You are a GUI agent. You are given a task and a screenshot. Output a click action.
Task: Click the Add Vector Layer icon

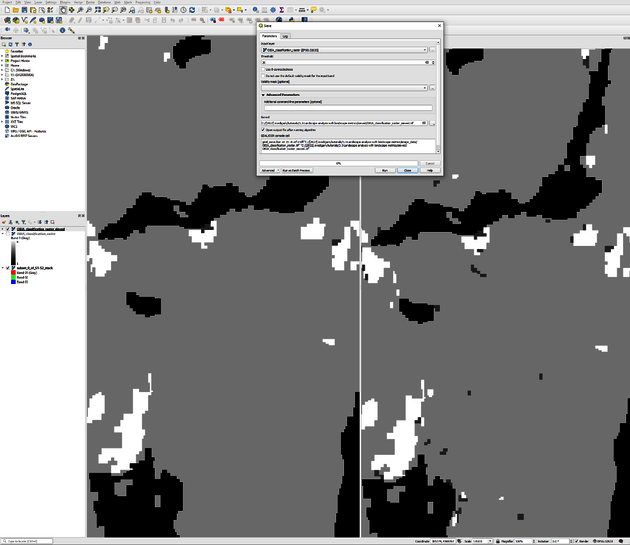click(25, 20)
